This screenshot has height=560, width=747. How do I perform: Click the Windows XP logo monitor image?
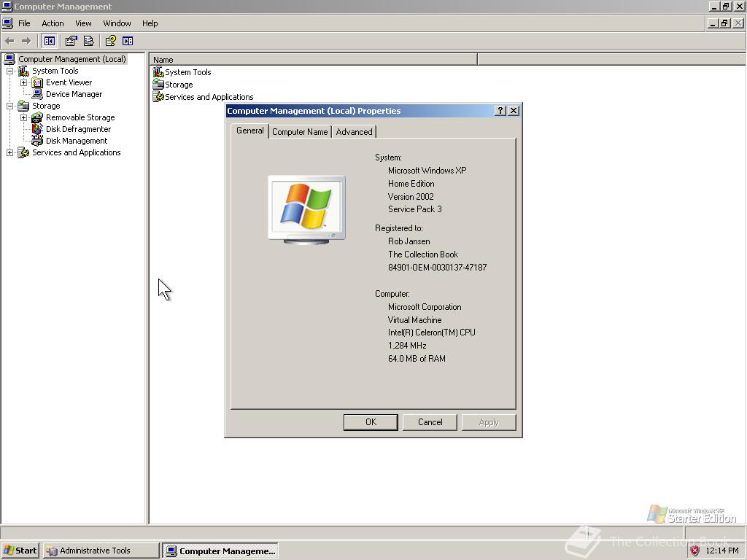(306, 209)
